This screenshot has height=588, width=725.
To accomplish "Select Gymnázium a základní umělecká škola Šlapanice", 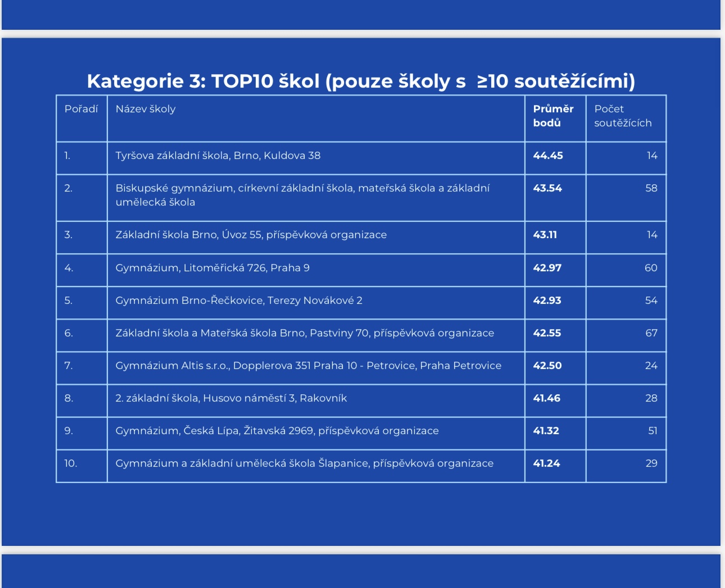I will pos(305,463).
